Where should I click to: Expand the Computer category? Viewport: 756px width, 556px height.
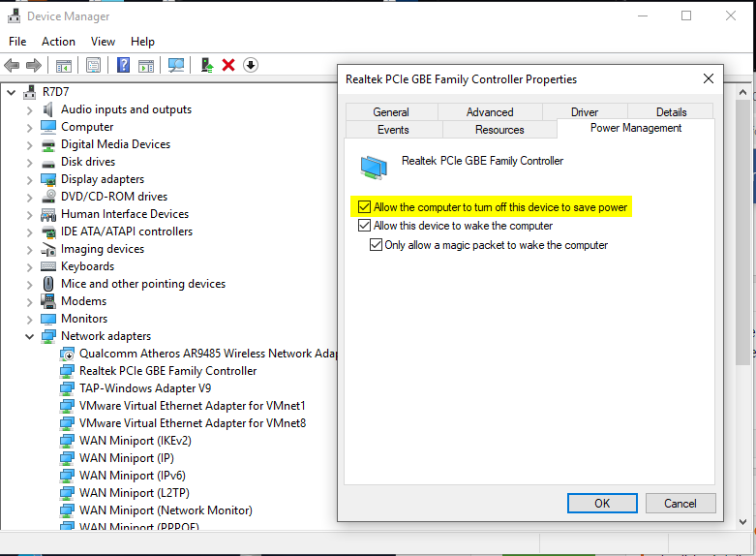29,128
